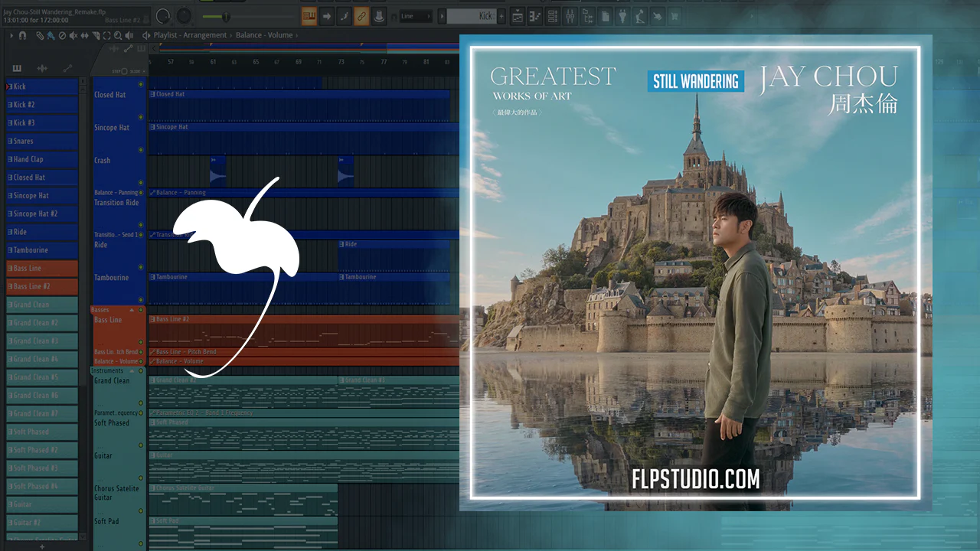Select Soft Phased #3 in the pattern picker list
The height and width of the screenshot is (551, 980).
42,468
